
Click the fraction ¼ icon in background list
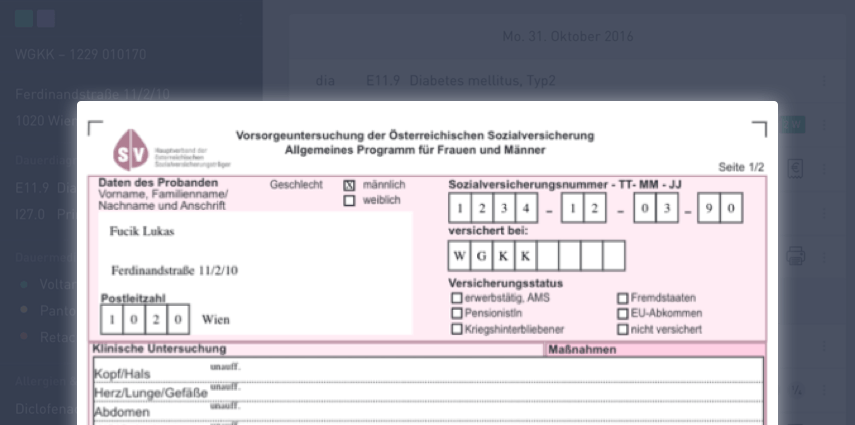796,390
